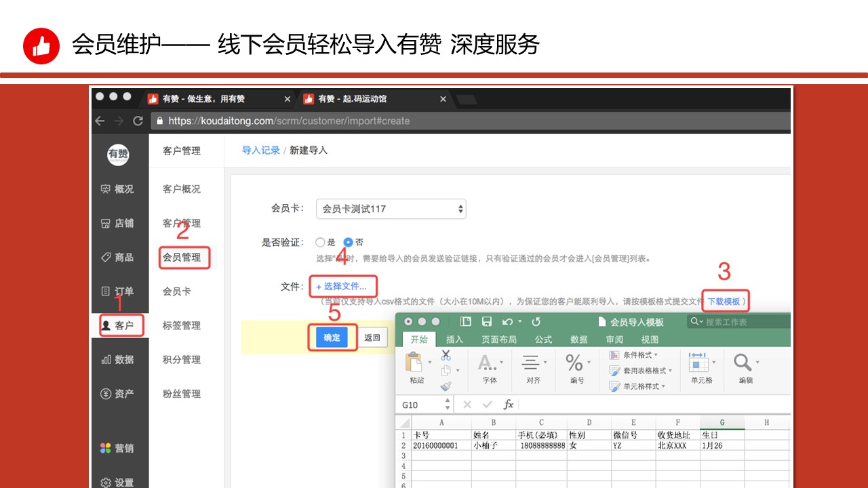This screenshot has height=488, width=868.
Task: Click Excel 对齐 alignment group icon
Action: click(531, 363)
